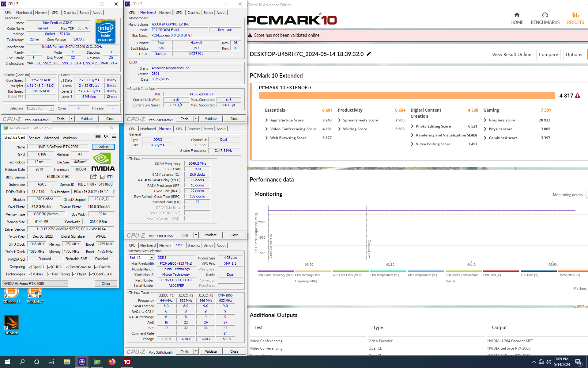588x368 pixels.
Task: Click Options button in PCMark
Action: [574, 54]
